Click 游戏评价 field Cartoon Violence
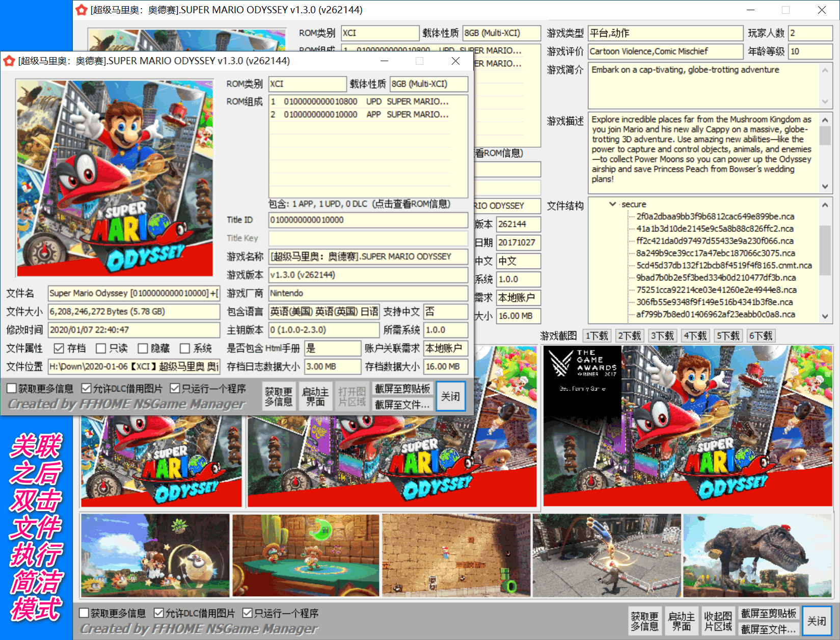 point(665,51)
